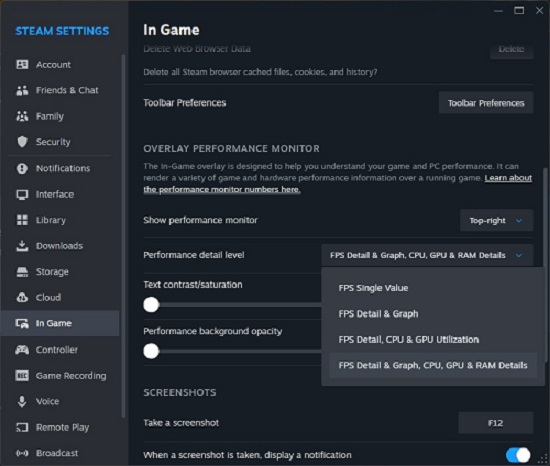Collapse the Performance detail level dropdown
Screen dimensions: 550x466
coord(427,255)
